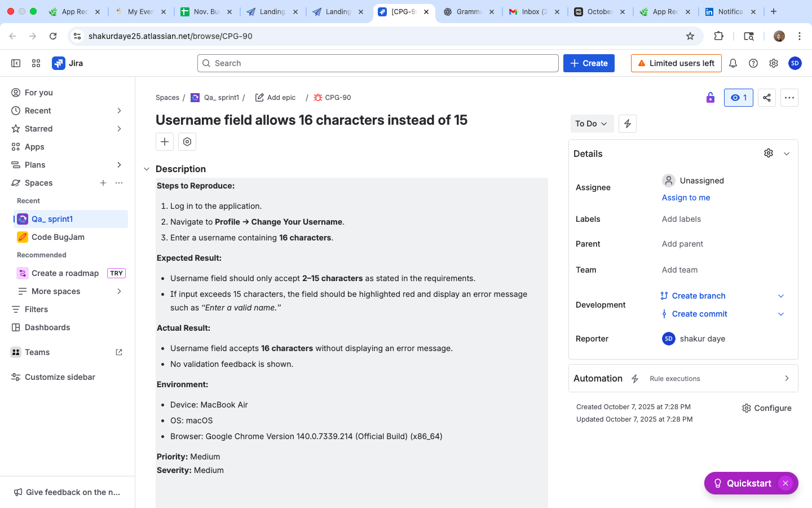Click the plus icon below the issue title
Image resolution: width=812 pixels, height=508 pixels.
(x=164, y=142)
